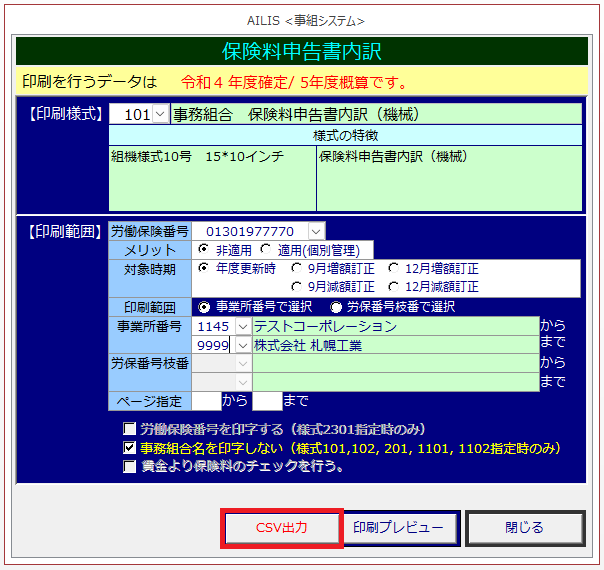Choose 年度更新時 as target period
The height and width of the screenshot is (570, 604).
click(x=204, y=268)
